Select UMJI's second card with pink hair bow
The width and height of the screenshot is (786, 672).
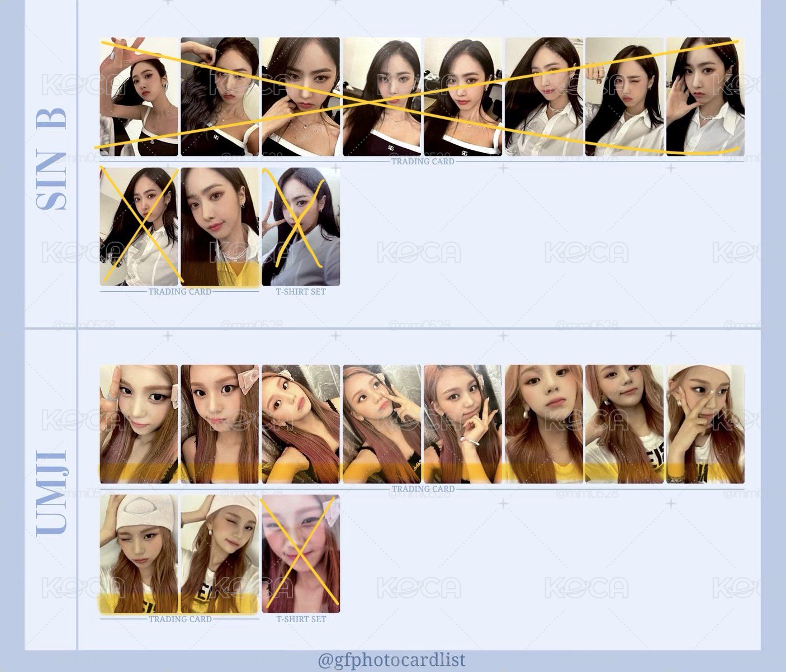coord(220,424)
